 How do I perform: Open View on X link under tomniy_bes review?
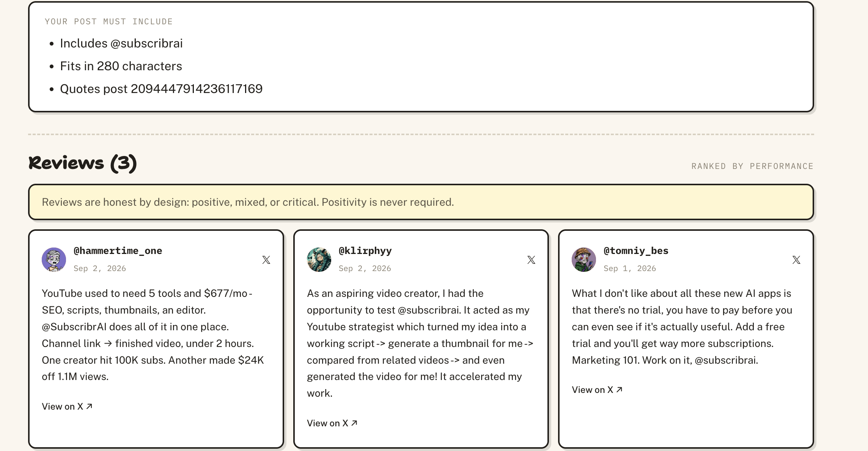tap(597, 390)
